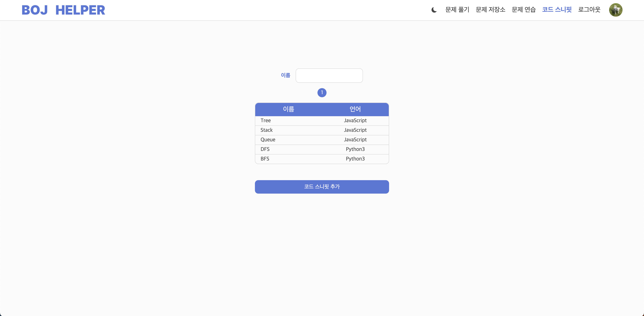The width and height of the screenshot is (644, 316).
Task: Click Python3 cell in DFS row
Action: [x=355, y=149]
